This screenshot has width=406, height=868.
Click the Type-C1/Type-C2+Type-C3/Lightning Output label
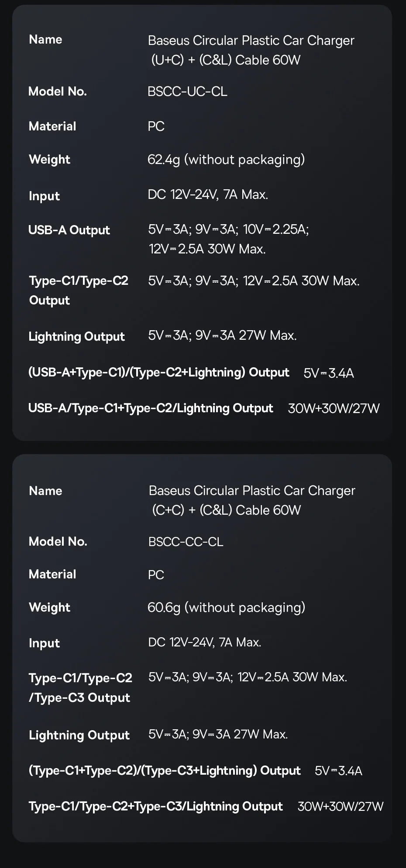pyautogui.click(x=156, y=806)
